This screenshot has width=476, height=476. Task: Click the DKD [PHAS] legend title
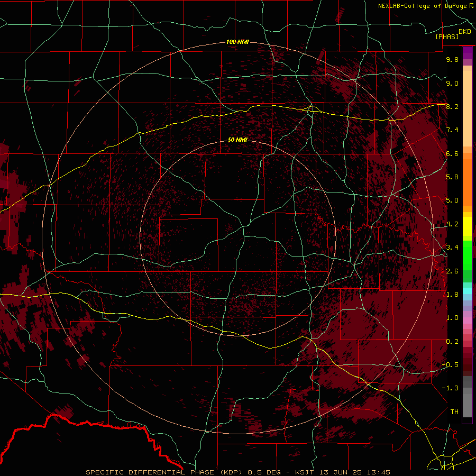pyautogui.click(x=453, y=34)
